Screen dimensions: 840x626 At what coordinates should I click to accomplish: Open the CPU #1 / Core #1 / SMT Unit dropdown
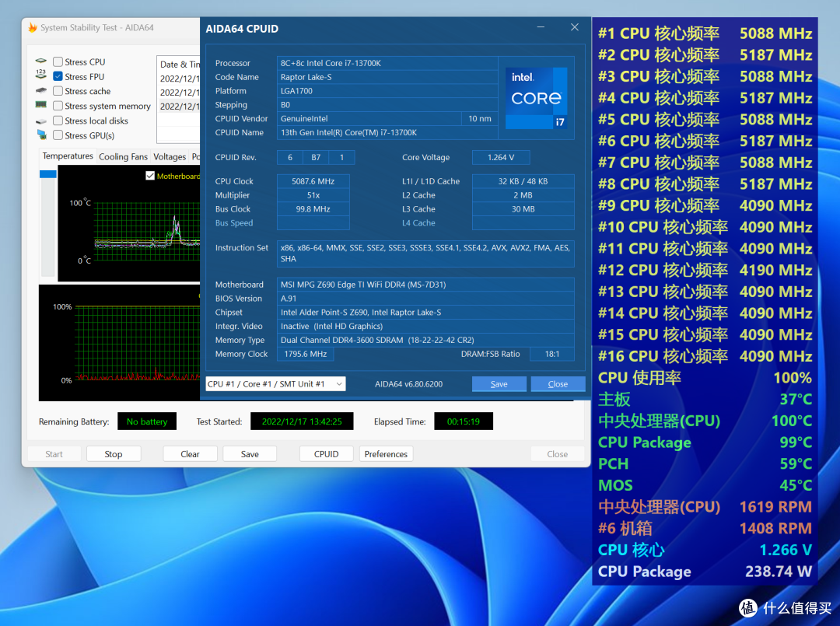coord(275,384)
